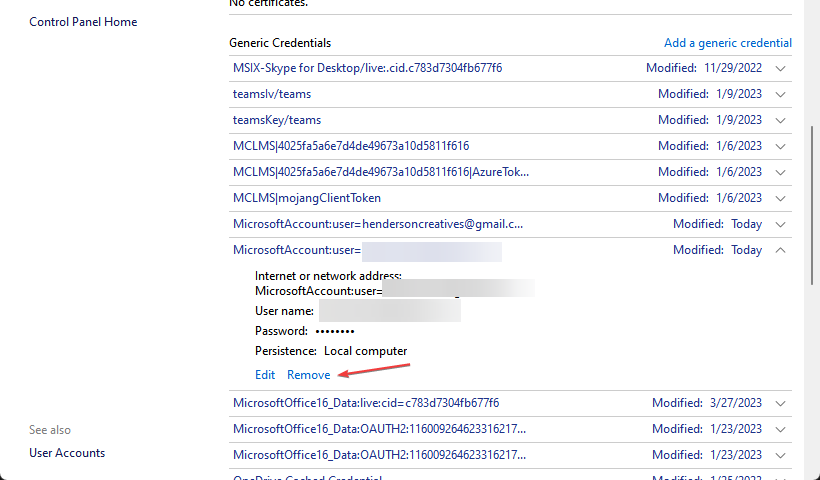Click the Generic Credentials heading
Viewport: 820px width, 480px height.
tap(280, 43)
